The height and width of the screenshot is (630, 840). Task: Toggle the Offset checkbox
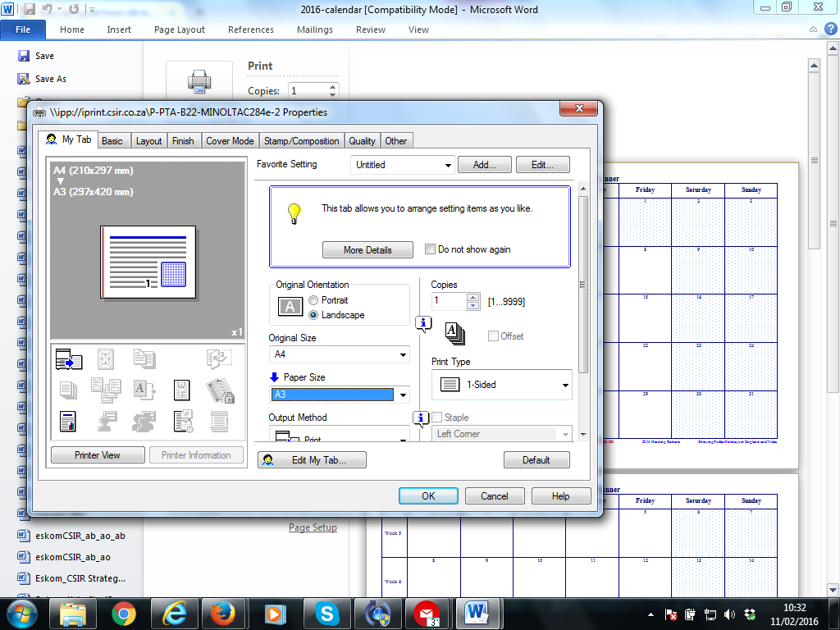(x=493, y=336)
